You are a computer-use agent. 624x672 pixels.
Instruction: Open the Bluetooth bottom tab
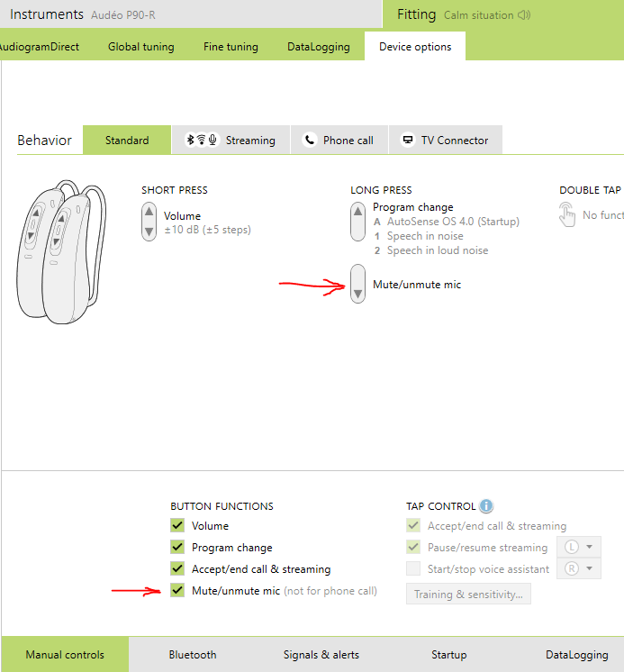[x=193, y=654]
